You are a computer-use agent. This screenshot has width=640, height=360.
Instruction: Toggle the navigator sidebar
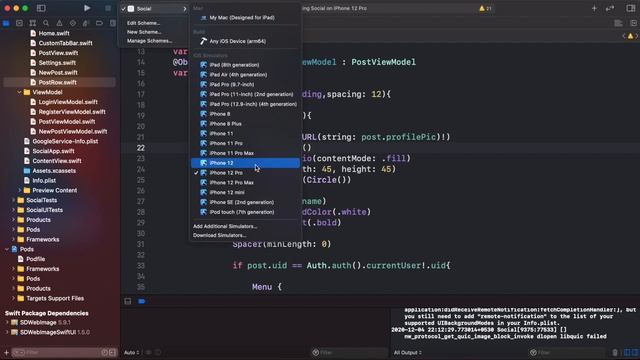[x=41, y=8]
